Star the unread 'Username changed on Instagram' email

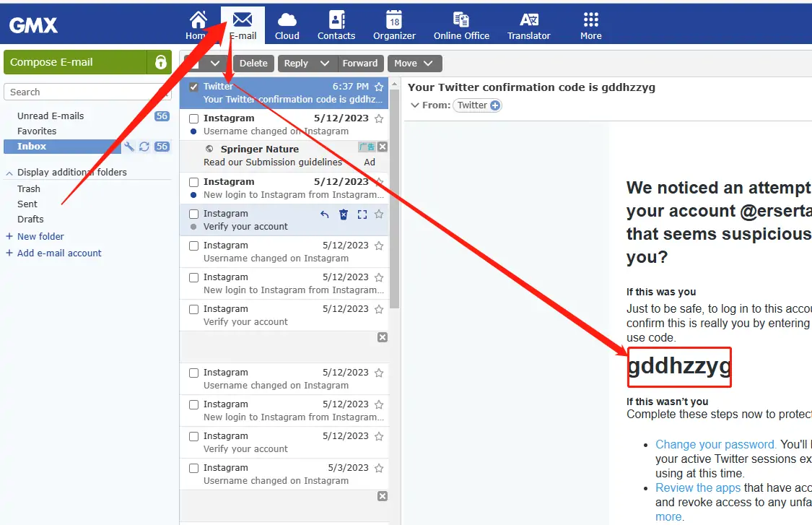(x=379, y=118)
